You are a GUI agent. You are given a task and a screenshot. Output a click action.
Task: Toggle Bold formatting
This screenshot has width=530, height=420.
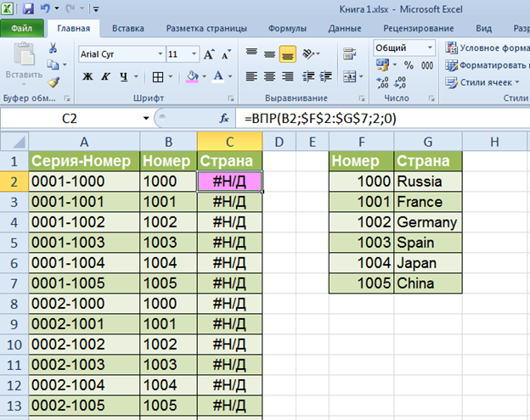[x=87, y=77]
